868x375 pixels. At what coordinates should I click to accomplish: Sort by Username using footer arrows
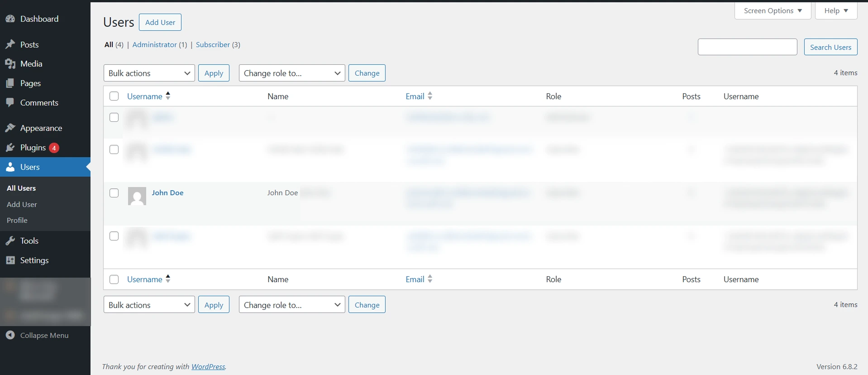[168, 279]
